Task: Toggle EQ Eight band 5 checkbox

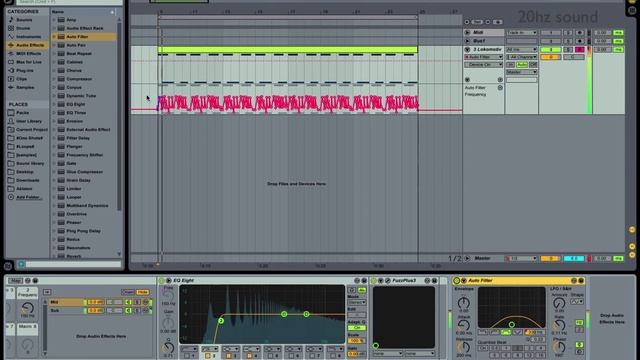Action: click(270, 356)
